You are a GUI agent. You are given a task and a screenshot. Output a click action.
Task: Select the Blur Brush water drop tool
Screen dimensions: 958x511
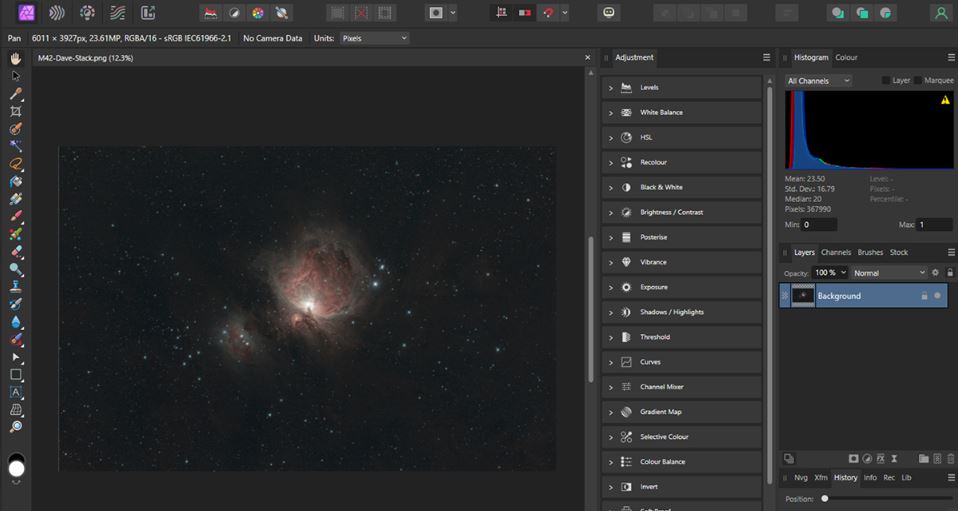pyautogui.click(x=16, y=322)
